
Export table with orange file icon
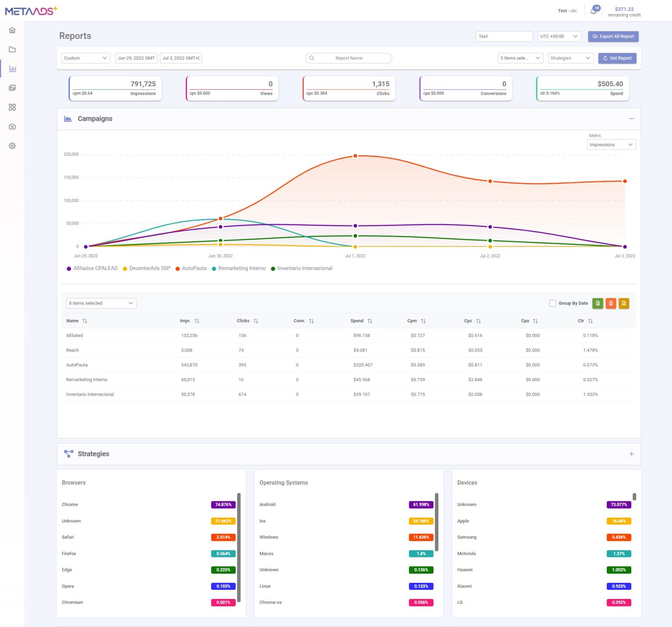coord(611,303)
